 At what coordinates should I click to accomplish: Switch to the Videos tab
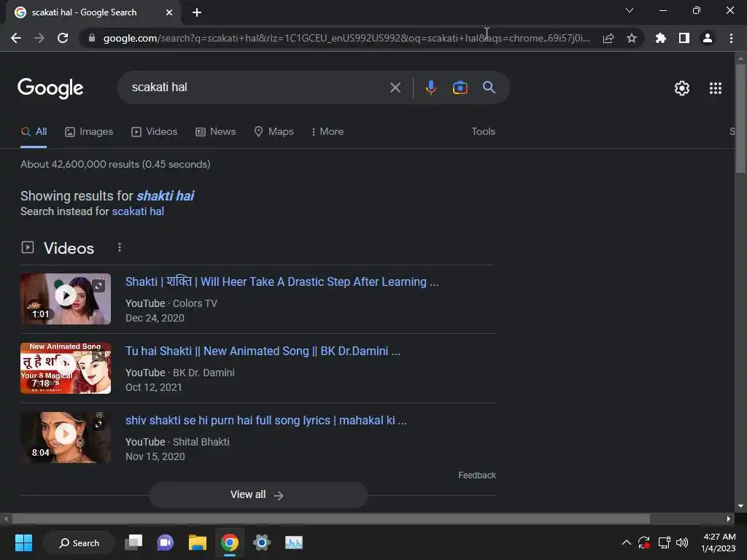coord(155,132)
